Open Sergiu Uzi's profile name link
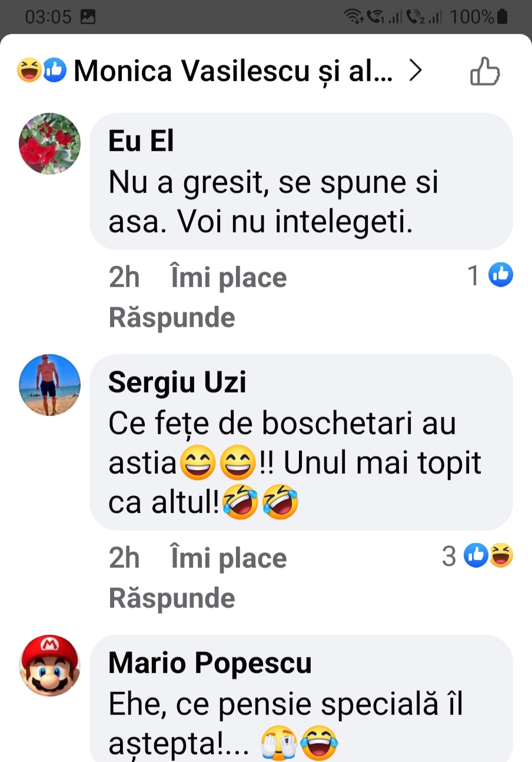532x762 pixels. coord(177,383)
